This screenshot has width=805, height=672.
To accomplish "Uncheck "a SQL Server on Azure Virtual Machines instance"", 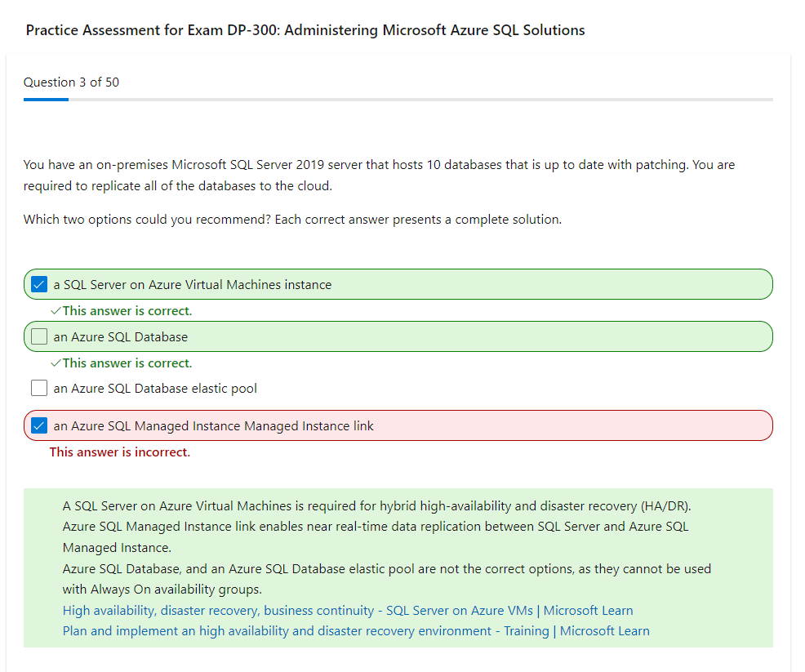I will pyautogui.click(x=38, y=284).
